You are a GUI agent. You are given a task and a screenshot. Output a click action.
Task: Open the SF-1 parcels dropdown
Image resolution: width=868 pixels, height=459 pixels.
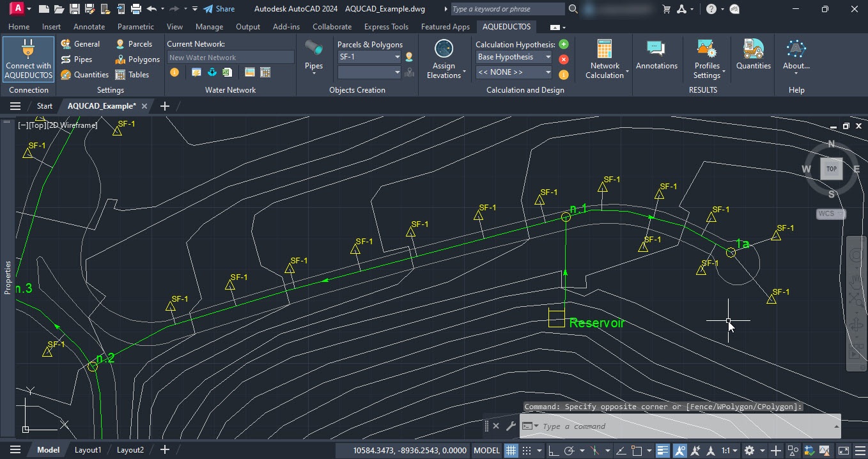[397, 57]
